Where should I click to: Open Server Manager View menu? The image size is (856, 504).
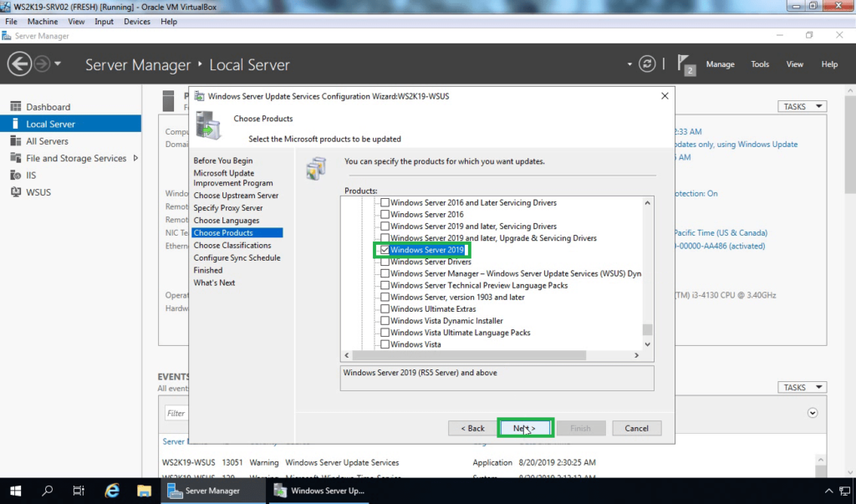(x=794, y=64)
